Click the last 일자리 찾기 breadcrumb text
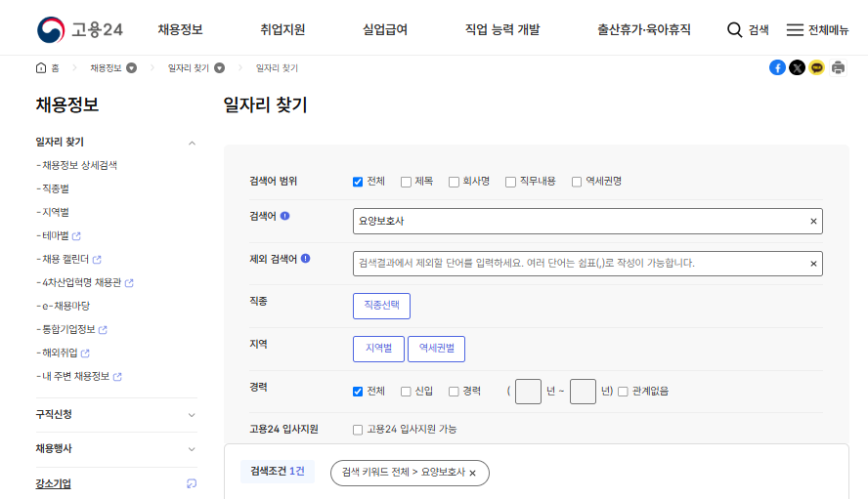This screenshot has width=868, height=499. (x=277, y=68)
